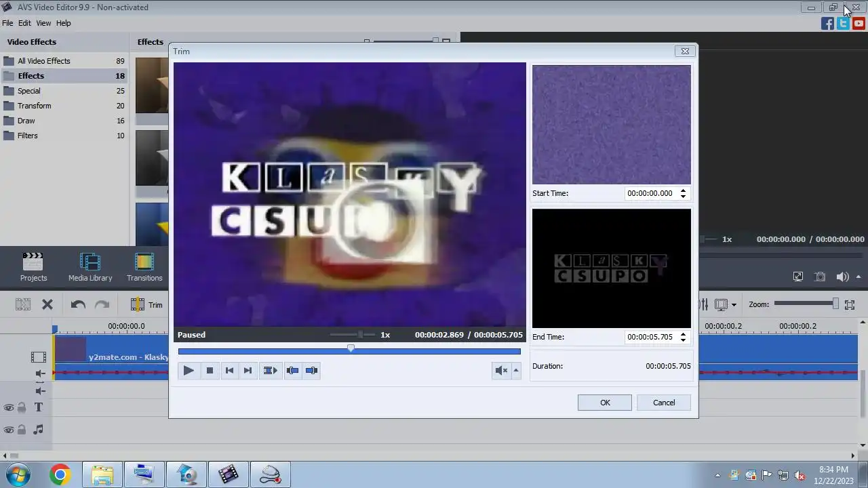The width and height of the screenshot is (868, 488).
Task: Click the Start Time input field
Action: [x=650, y=193]
